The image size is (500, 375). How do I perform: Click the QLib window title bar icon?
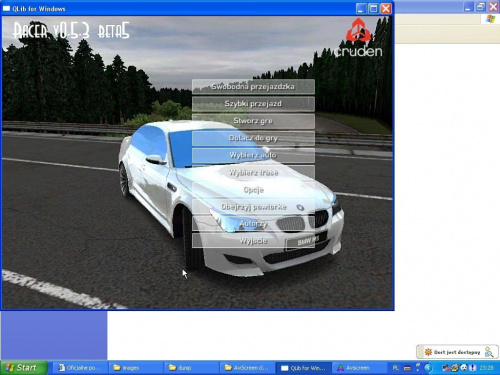6,9
